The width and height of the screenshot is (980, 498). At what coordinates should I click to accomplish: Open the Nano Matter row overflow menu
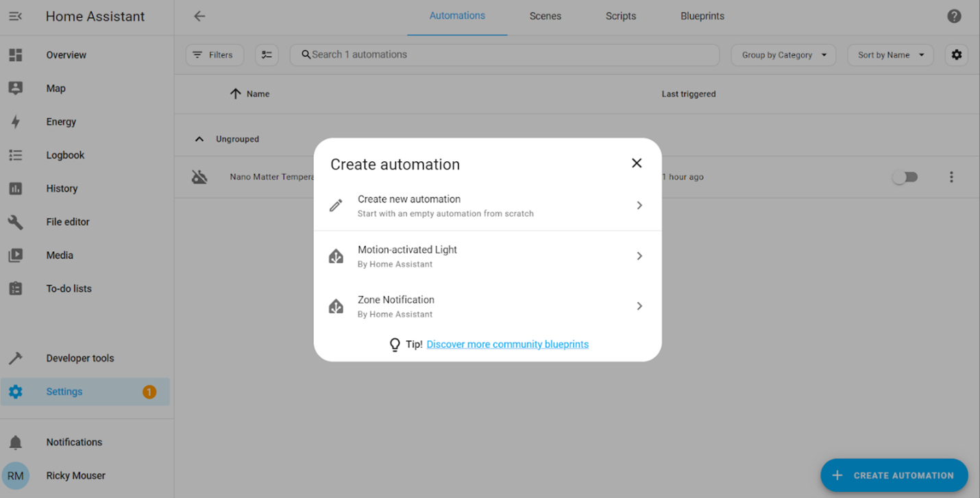click(951, 177)
